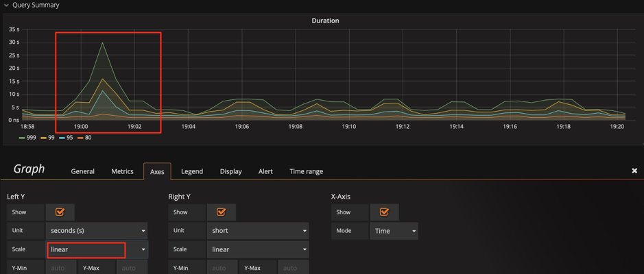Open Right Y Unit short dropdown
The image size is (644, 274).
point(258,231)
